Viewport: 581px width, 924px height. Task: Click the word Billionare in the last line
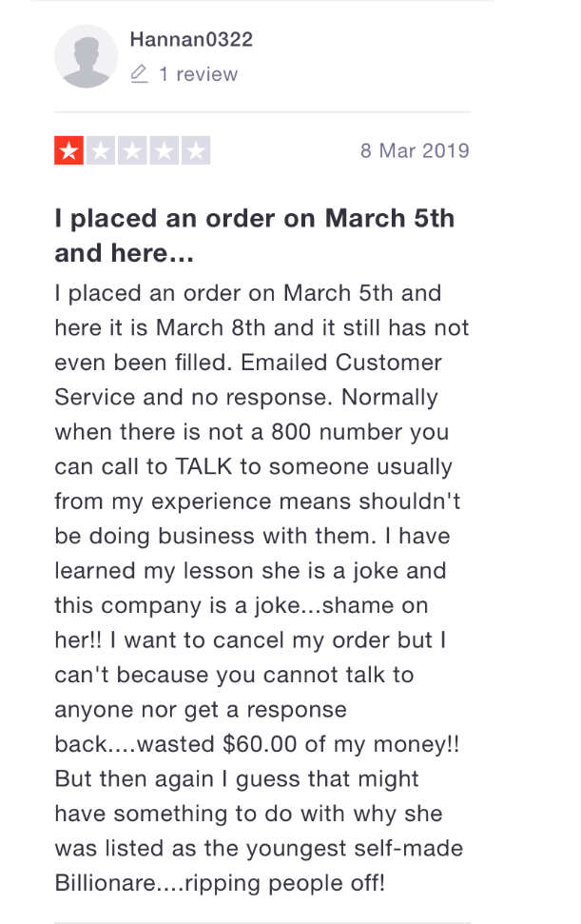point(106,883)
